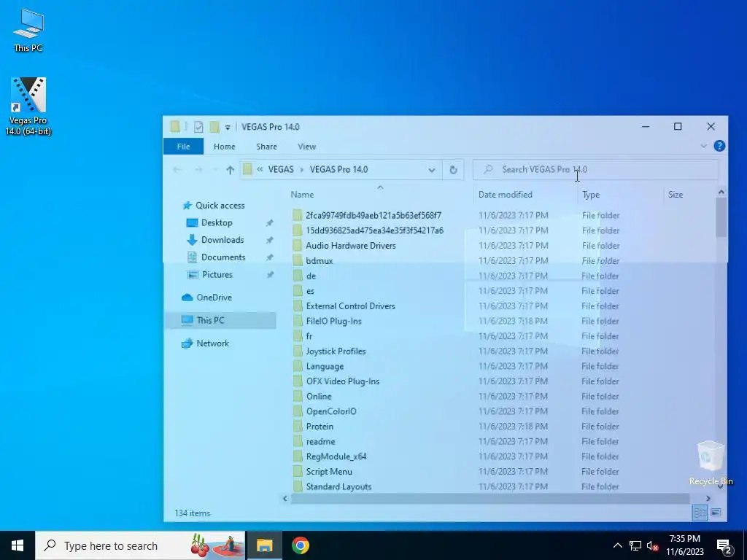Open the File tab in Explorer
This screenshot has height=560, width=747.
click(x=183, y=147)
